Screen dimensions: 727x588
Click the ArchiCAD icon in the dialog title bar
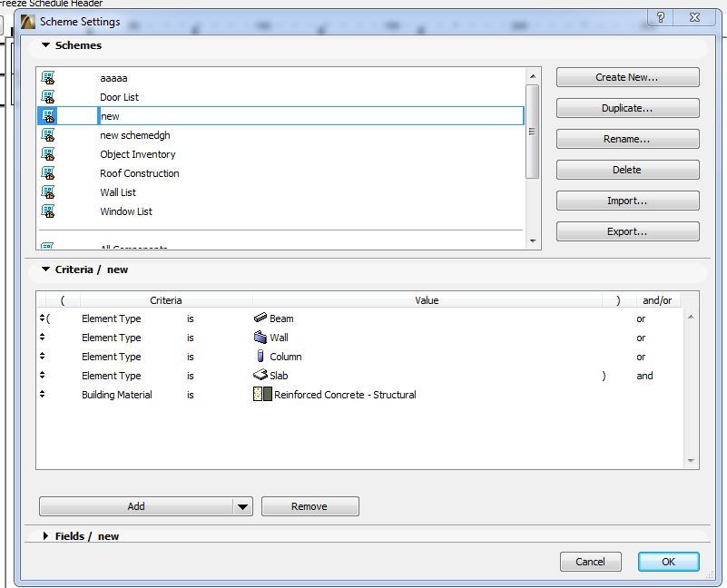28,22
